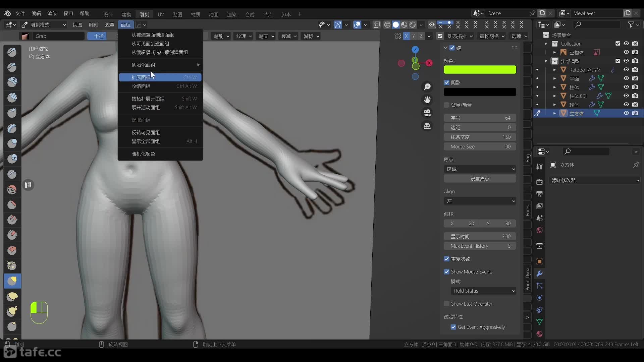Screen dimensions: 644x362
Task: Switch to the UV workspace tab
Action: [161, 14]
